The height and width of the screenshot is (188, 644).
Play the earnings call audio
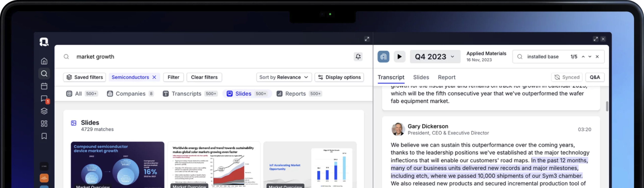coord(399,57)
